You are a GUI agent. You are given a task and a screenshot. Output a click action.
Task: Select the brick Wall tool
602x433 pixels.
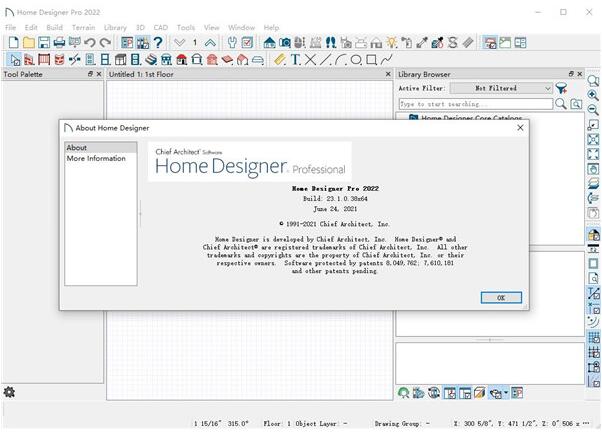click(29, 59)
